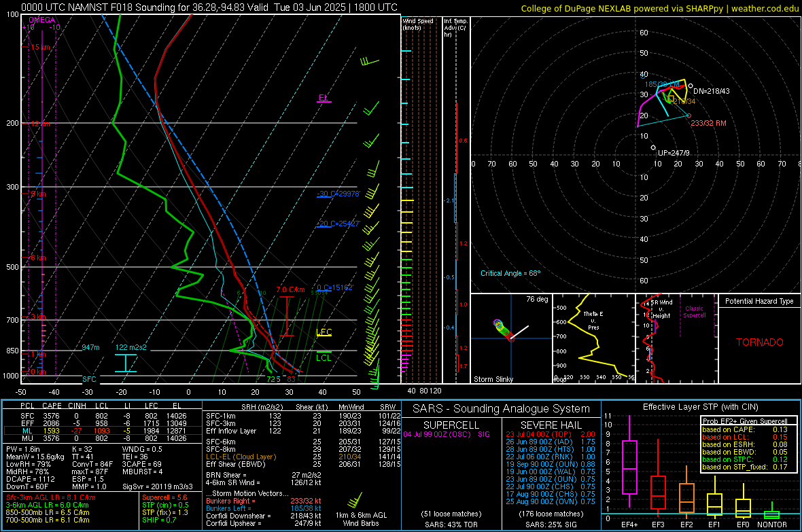Click the 'Bunkers Left =' storm motion row

click(x=264, y=508)
